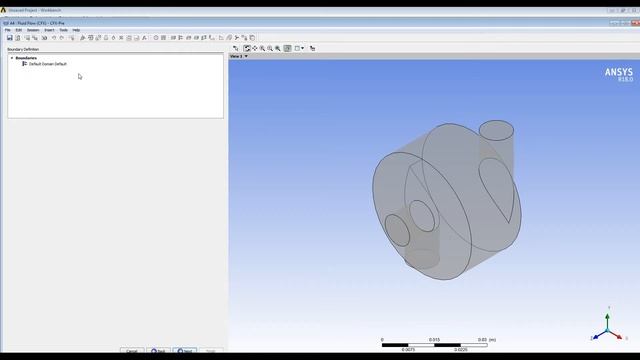Click the Save case icon in toolbar

tap(10, 38)
